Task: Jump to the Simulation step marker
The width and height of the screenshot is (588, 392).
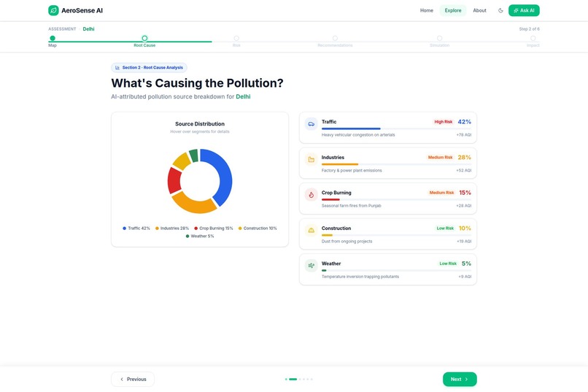Action: tap(439, 38)
